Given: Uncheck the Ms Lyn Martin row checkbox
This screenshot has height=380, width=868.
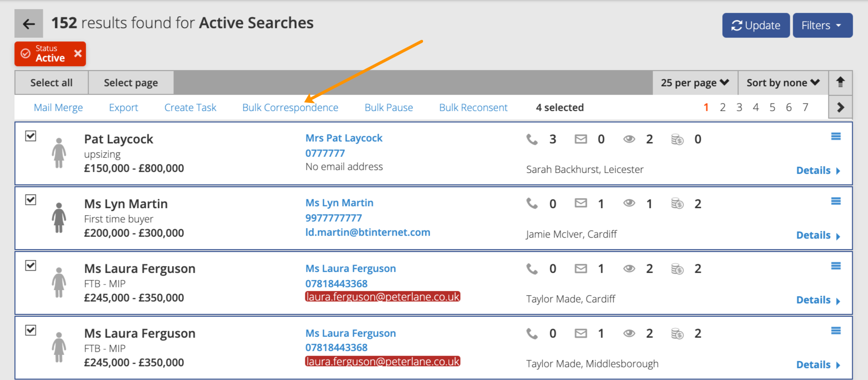Looking at the screenshot, I should click(30, 200).
